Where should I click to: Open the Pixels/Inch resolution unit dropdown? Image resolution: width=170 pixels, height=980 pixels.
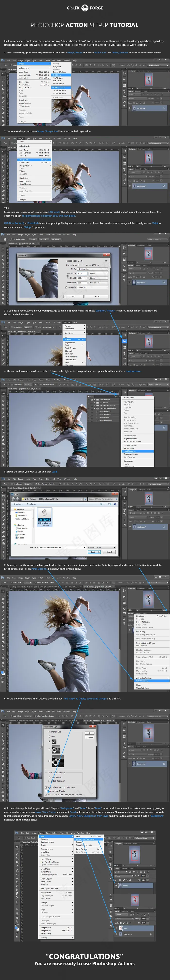point(99,283)
